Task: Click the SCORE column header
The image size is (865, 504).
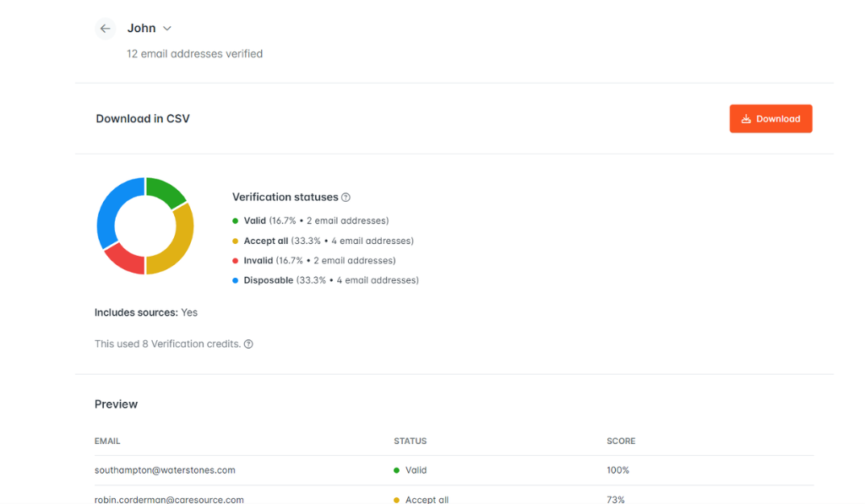Action: point(621,442)
